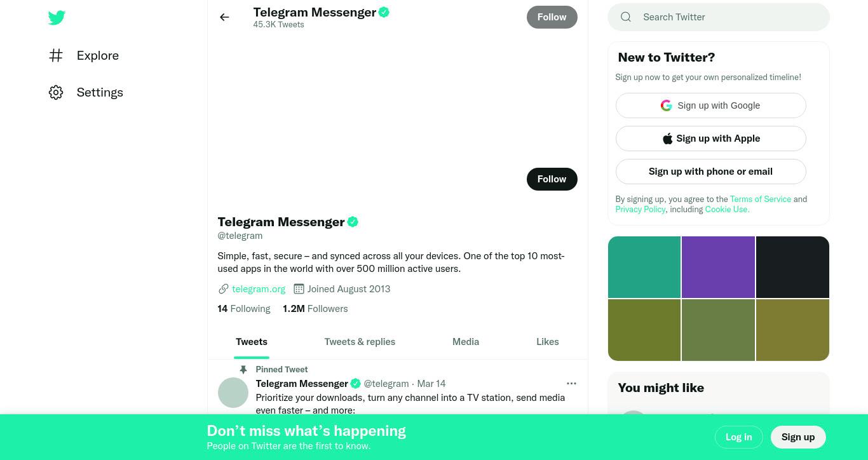This screenshot has height=460, width=868.
Task: Sign up with Google button
Action: [x=710, y=105]
